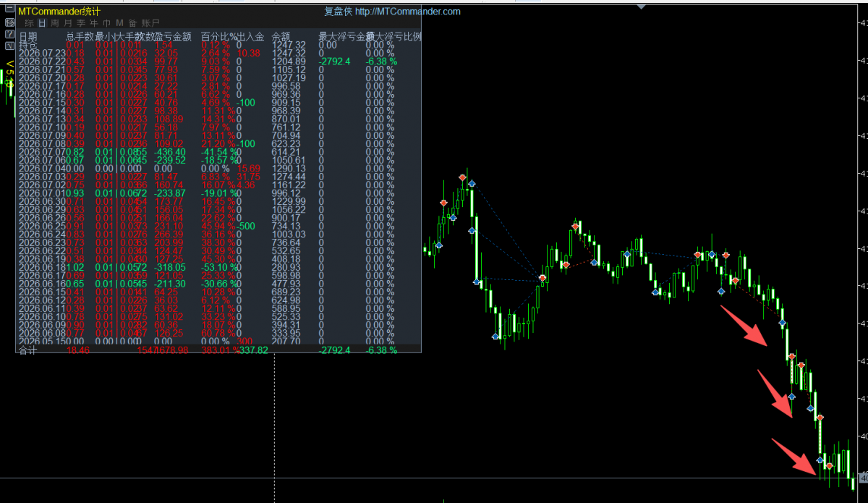Open the 账户 account tab
Screen dimensions: 868x503
tap(150, 23)
